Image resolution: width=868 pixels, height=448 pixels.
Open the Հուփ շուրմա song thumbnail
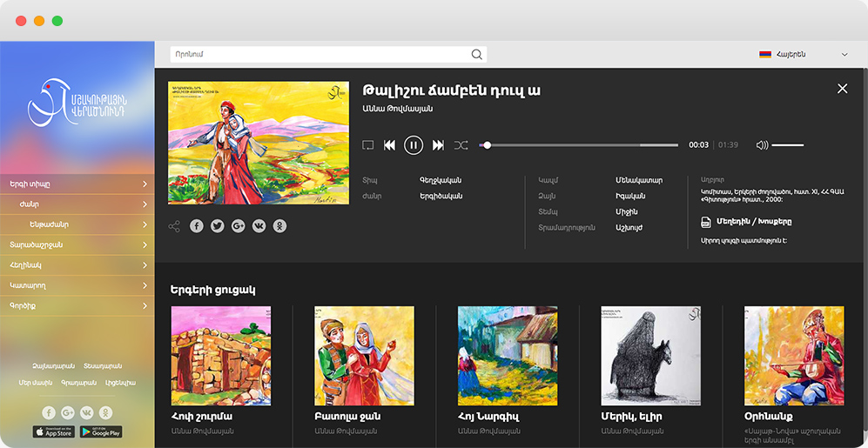click(x=221, y=356)
